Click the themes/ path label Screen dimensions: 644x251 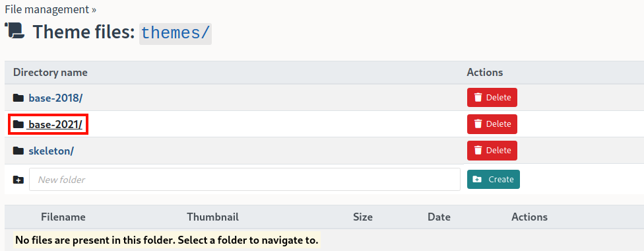pos(176,32)
